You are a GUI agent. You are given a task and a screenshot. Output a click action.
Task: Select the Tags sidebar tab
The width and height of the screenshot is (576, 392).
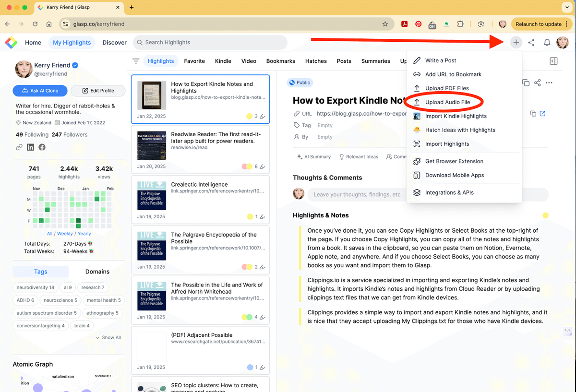pos(41,272)
